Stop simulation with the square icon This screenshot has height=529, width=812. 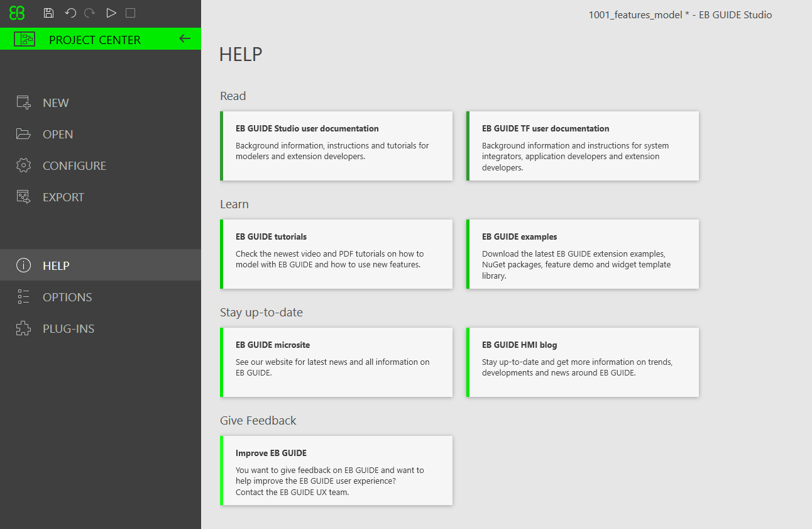pos(130,13)
